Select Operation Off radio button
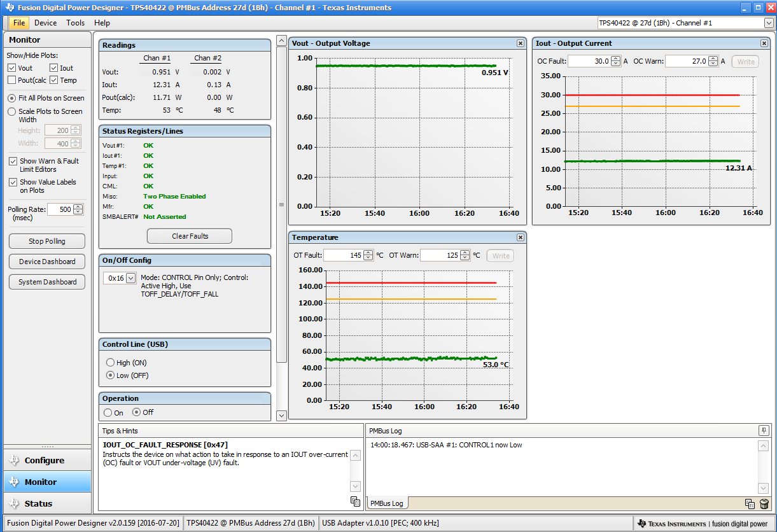777x532 pixels. click(136, 412)
